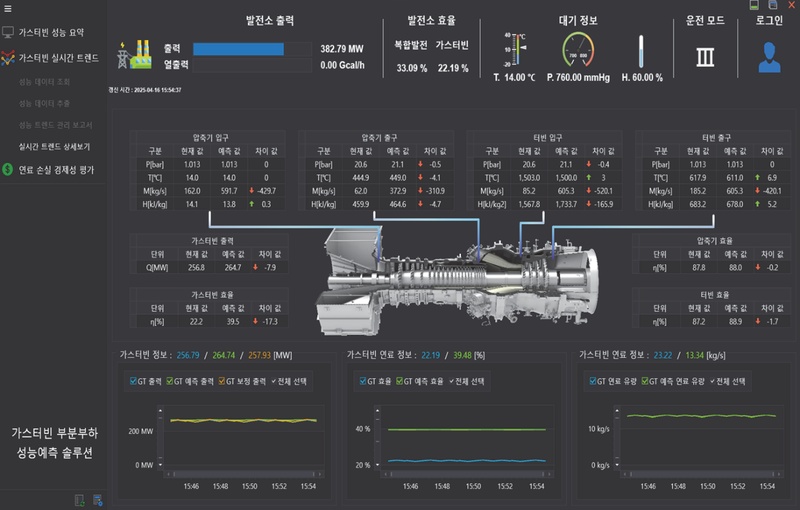Select 실시간 트렌드 상세보기 in the sidebar

click(x=54, y=146)
